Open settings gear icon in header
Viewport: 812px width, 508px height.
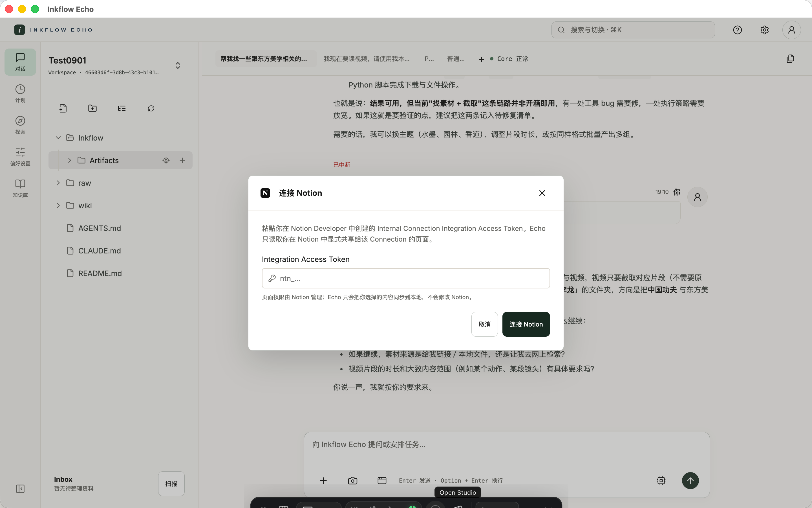point(764,30)
